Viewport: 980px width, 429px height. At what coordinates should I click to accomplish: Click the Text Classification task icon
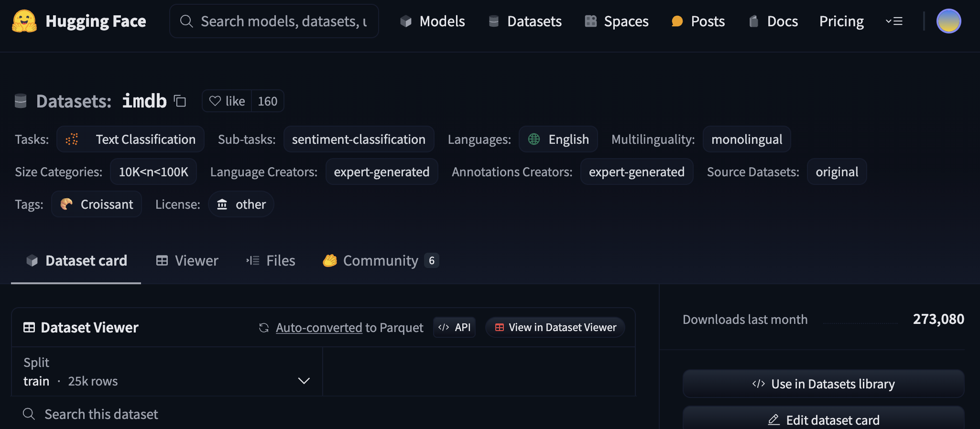(x=72, y=139)
